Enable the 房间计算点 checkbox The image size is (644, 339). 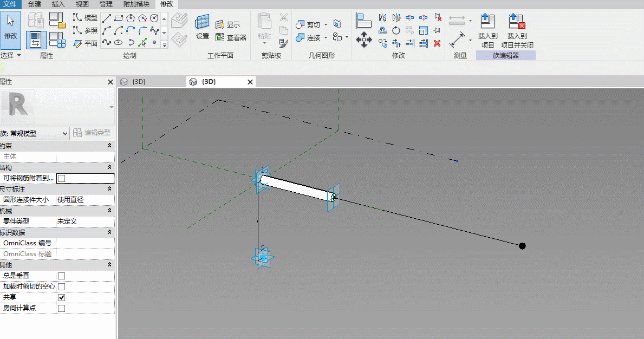(62, 308)
